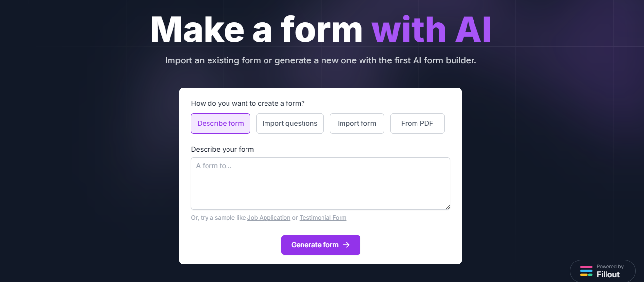644x282 pixels.
Task: Open the "Powered by Fillout" badge
Action: 603,271
